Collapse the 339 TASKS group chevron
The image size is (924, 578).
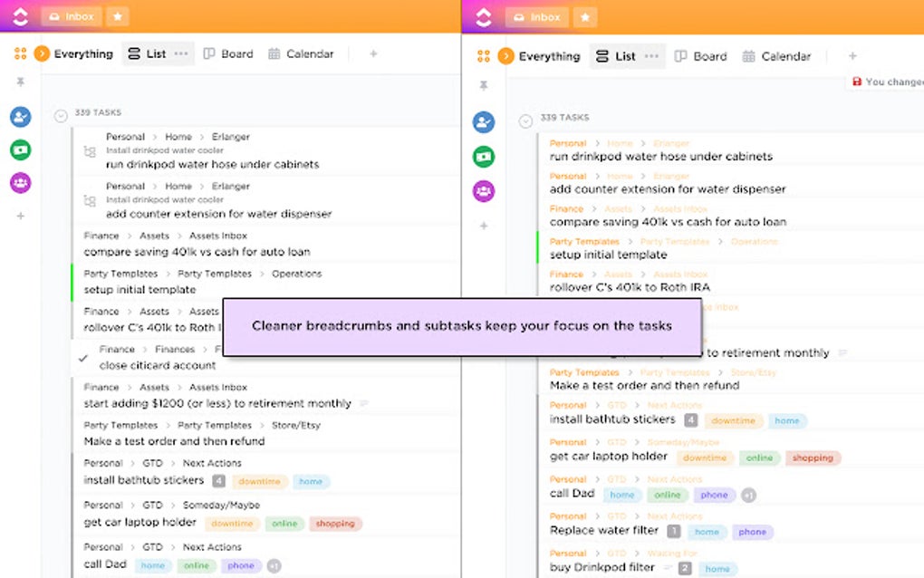point(60,112)
